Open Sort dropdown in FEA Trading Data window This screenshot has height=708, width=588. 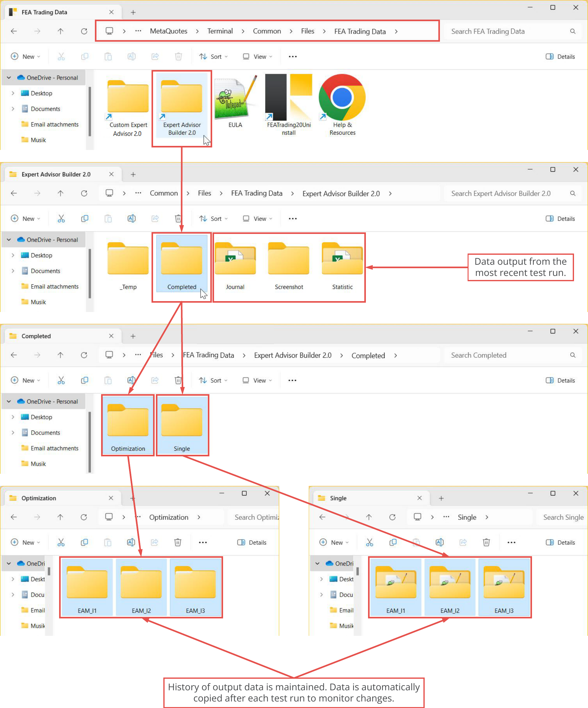(x=213, y=57)
